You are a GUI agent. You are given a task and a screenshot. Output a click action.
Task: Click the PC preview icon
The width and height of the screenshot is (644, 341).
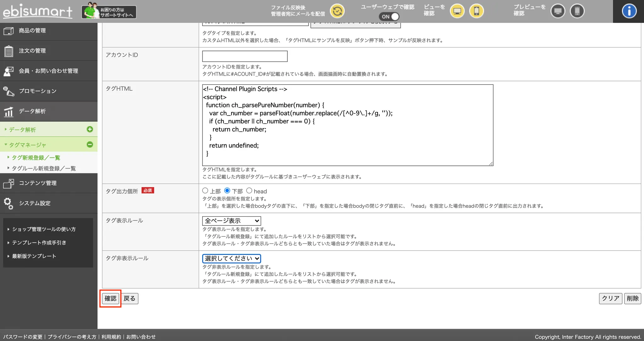coord(558,11)
